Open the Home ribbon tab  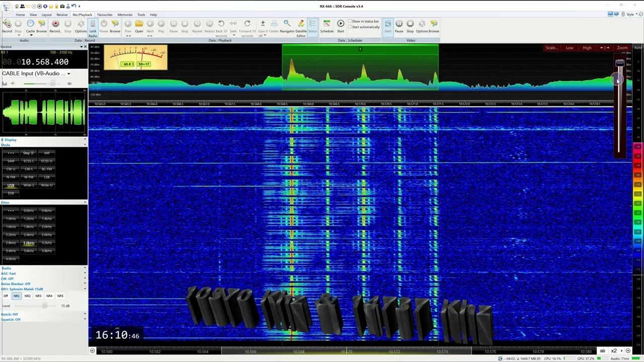click(20, 15)
